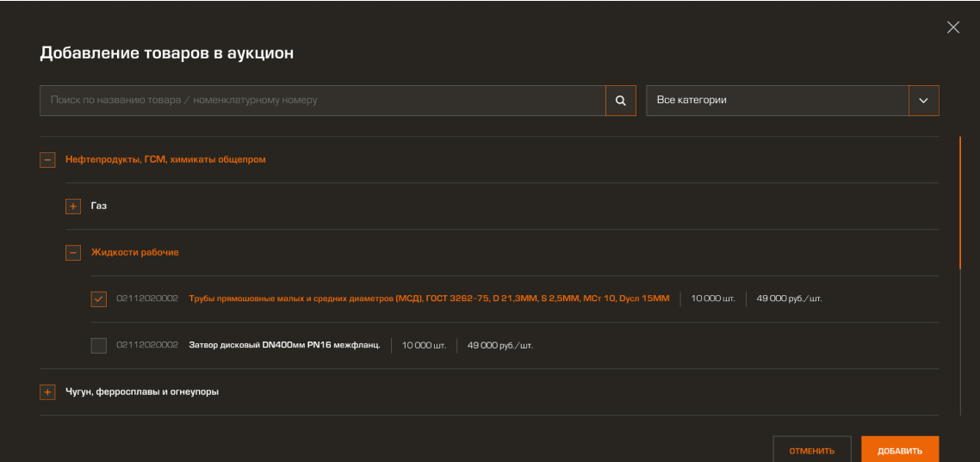Check the Затвор дисковый DN400мм checkbox
The height and width of the screenshot is (462, 980).
99,346
